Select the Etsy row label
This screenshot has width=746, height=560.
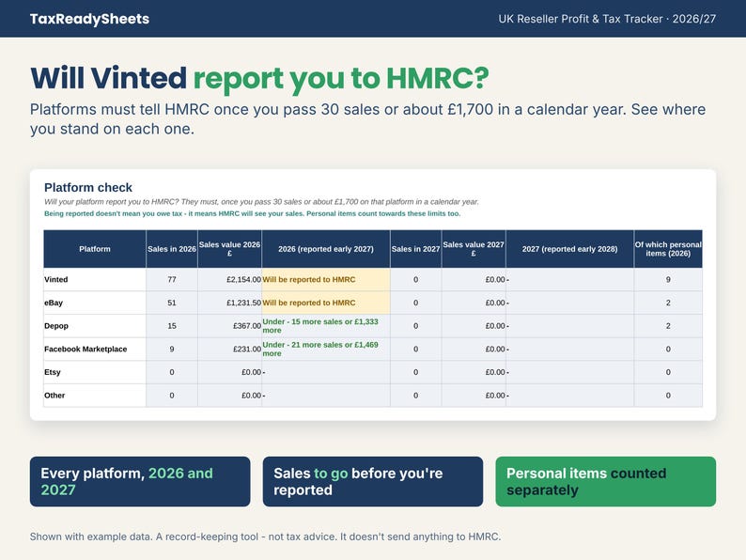[53, 372]
